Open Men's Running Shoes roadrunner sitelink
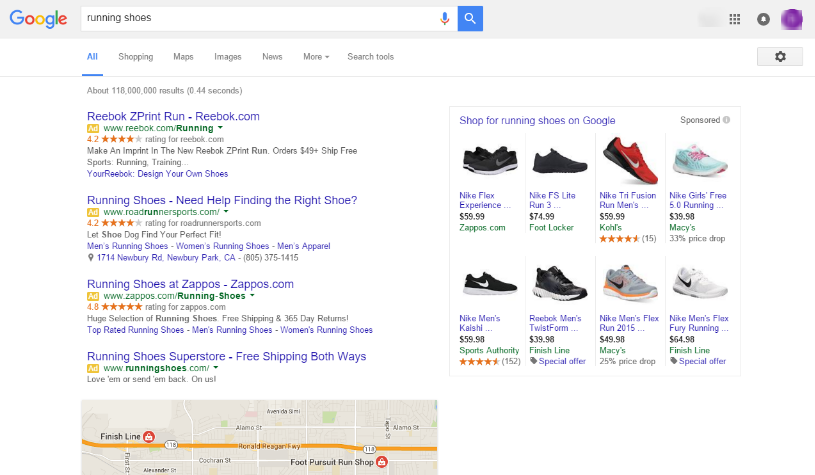 127,246
